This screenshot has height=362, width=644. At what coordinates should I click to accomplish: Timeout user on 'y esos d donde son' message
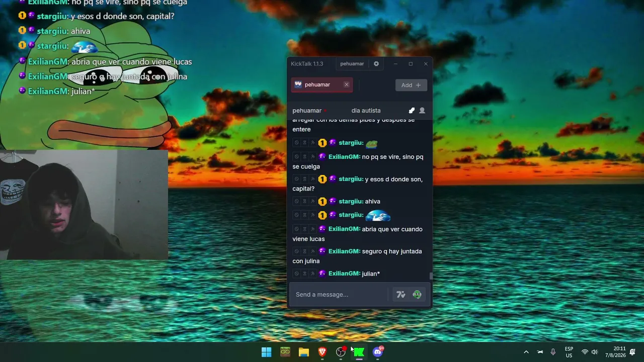click(304, 179)
